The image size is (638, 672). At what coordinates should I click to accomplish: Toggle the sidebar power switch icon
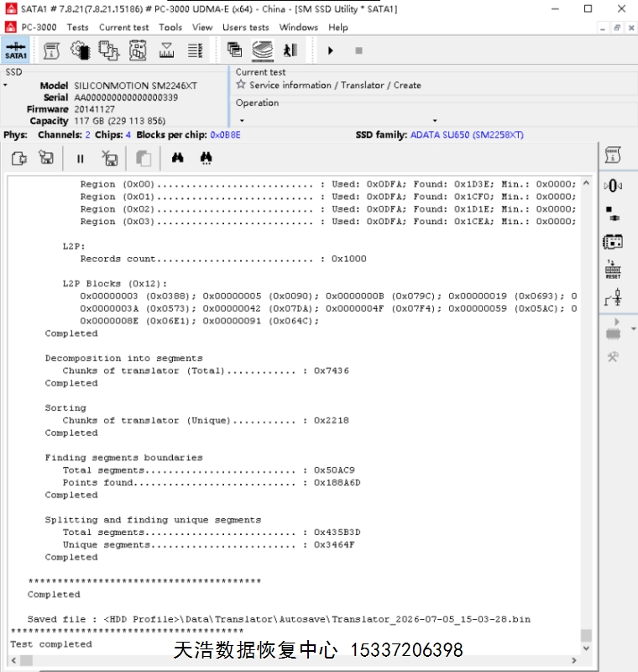tap(614, 297)
